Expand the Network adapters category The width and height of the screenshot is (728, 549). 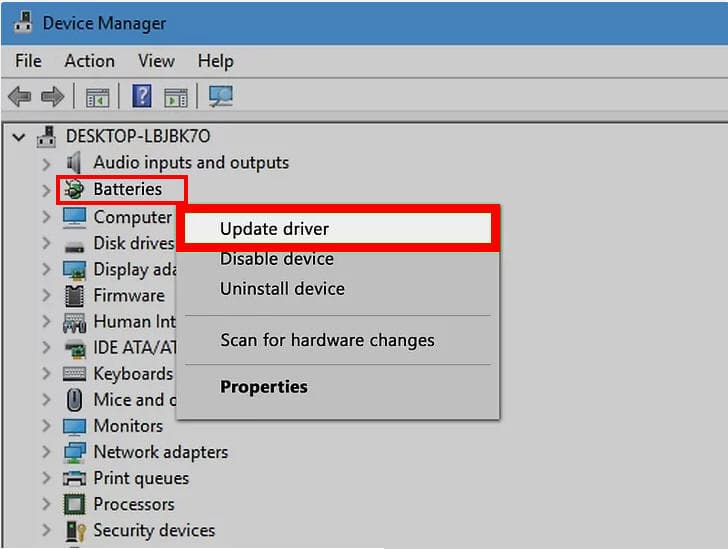(46, 452)
